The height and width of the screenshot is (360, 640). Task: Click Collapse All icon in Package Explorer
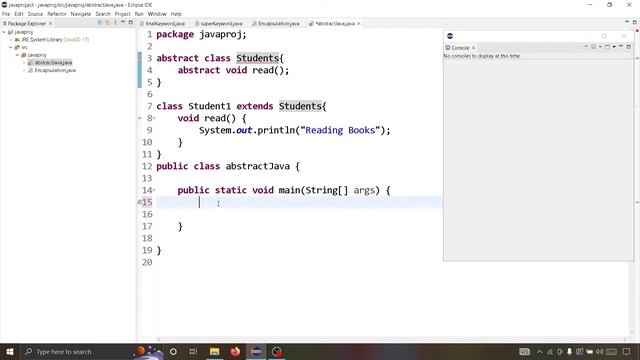pos(100,23)
